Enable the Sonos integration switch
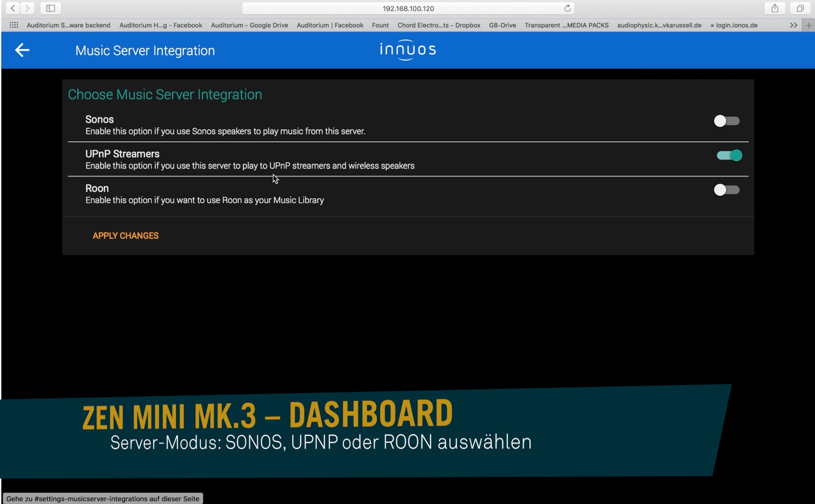Screen dimensions: 815x504 (727, 121)
